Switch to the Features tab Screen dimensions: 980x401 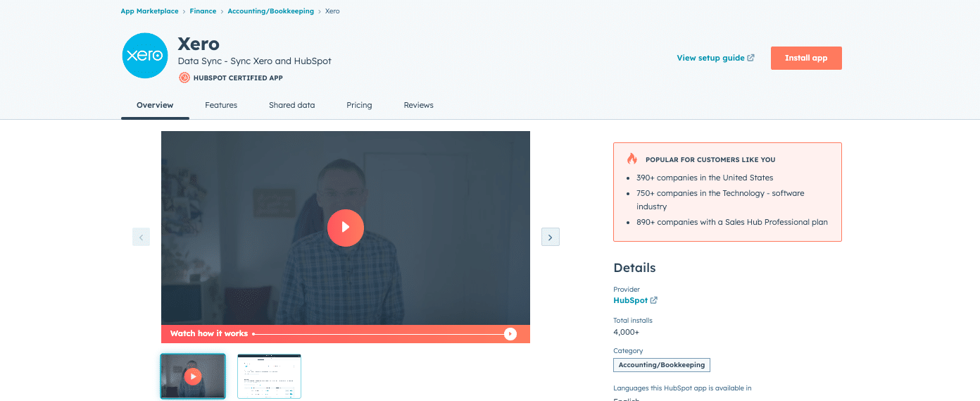[221, 105]
